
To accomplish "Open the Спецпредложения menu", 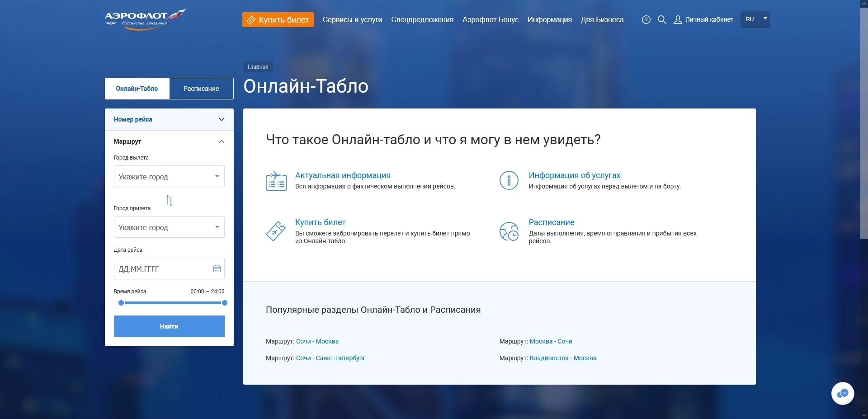I will [x=422, y=20].
